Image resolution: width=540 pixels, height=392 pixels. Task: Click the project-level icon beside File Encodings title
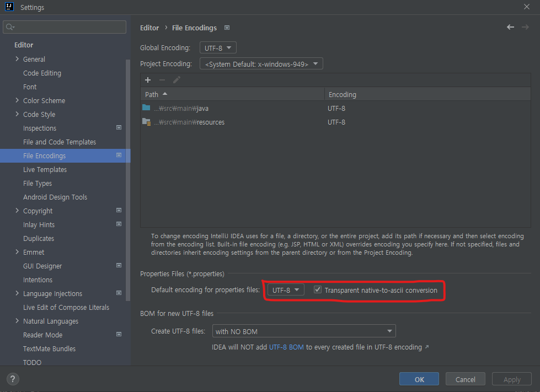click(x=227, y=28)
